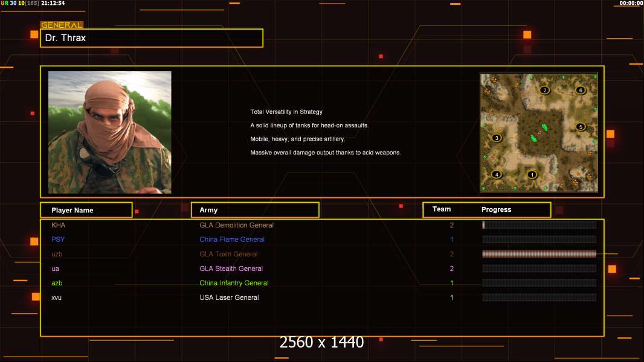Click KHA's loading progress bar
644x362 pixels.
click(x=539, y=225)
